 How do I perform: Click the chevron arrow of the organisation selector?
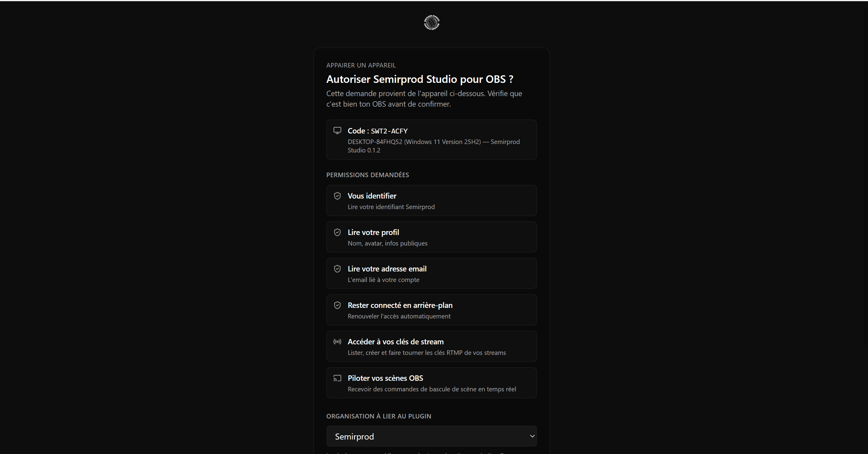[532, 436]
